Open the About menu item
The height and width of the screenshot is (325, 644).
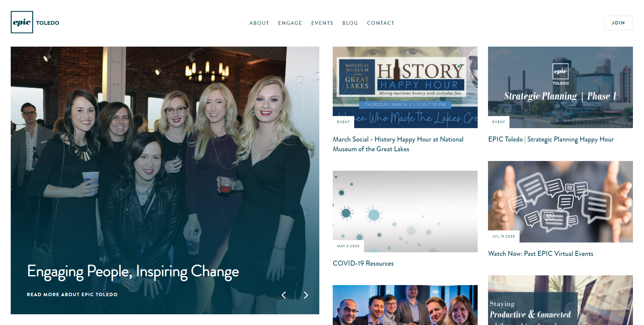pos(259,23)
